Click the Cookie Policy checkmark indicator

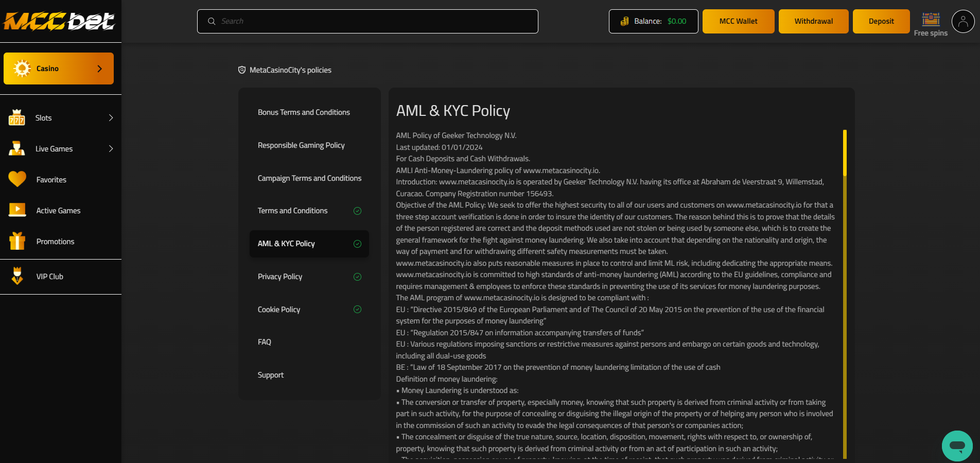point(357,310)
